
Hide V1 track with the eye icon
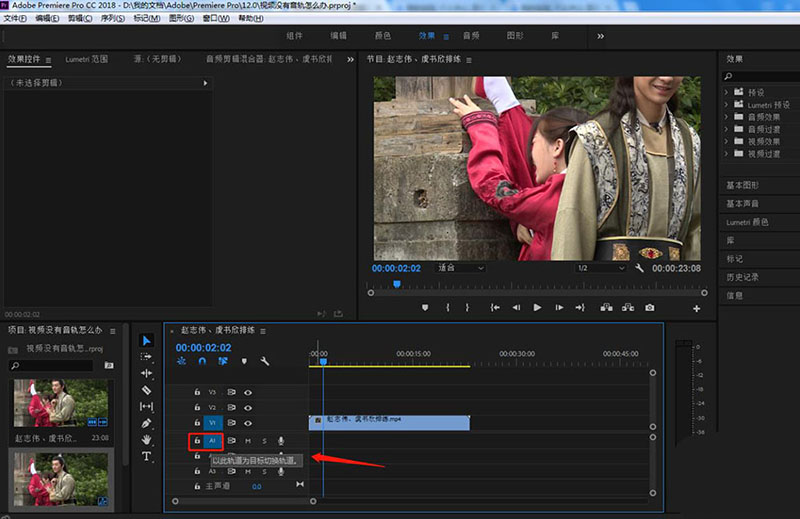pyautogui.click(x=248, y=423)
